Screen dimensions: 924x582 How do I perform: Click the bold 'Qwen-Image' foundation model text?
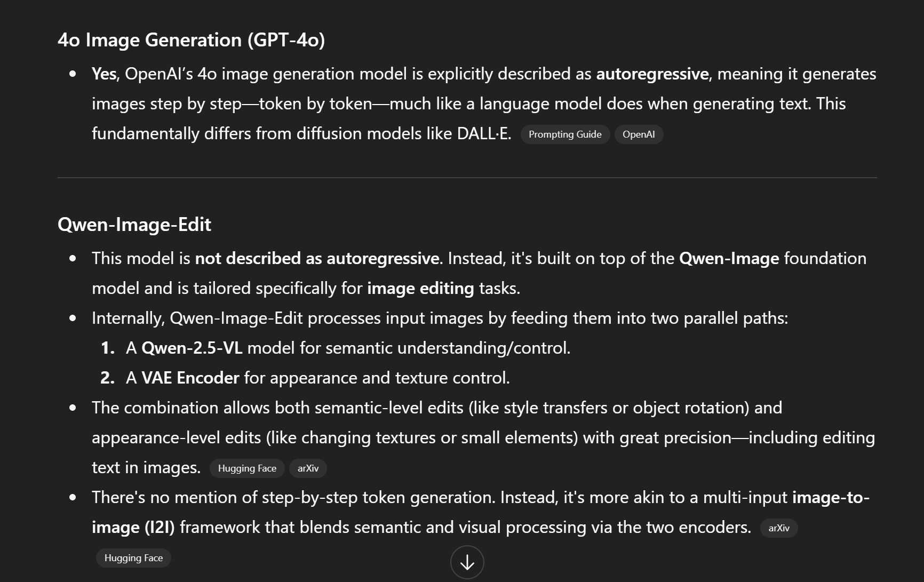(x=729, y=259)
